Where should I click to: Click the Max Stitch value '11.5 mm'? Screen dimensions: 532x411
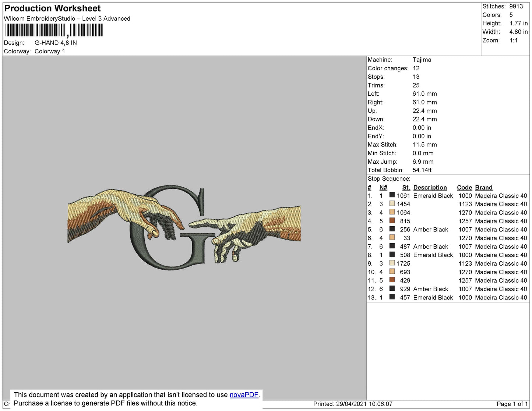tap(425, 145)
